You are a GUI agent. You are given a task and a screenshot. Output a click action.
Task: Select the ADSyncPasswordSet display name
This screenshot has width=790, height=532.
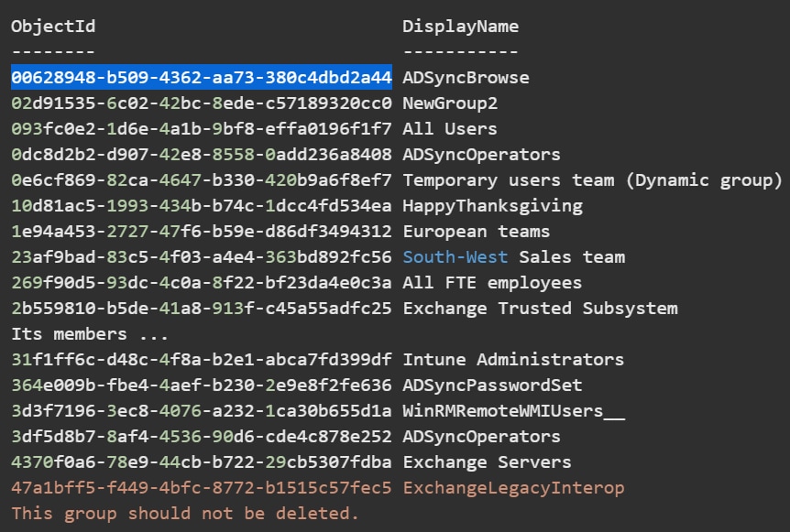click(x=492, y=385)
